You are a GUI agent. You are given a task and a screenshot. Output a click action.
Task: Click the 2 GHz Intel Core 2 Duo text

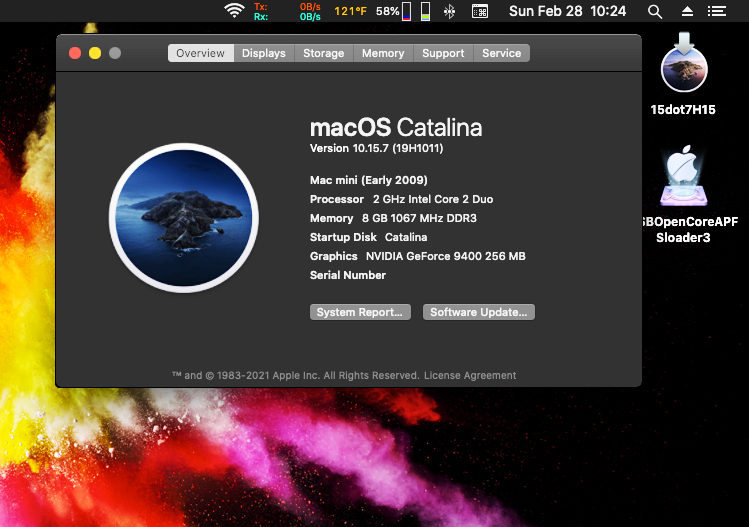(x=433, y=199)
